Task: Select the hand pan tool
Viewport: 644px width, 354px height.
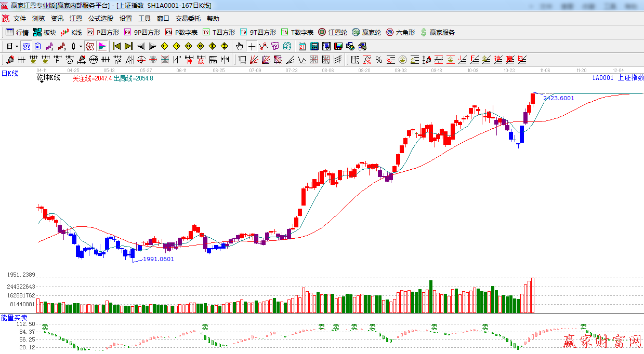Action: [239, 46]
